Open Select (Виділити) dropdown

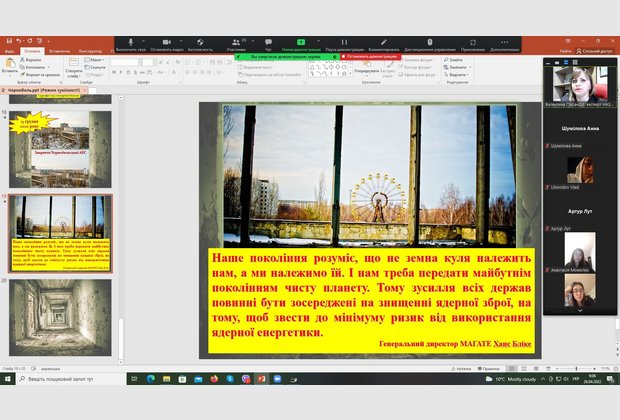456,74
